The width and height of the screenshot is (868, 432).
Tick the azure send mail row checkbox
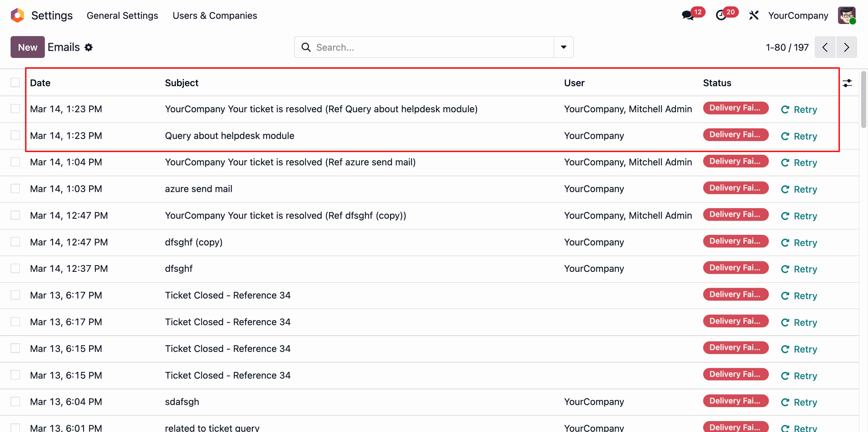[15, 189]
